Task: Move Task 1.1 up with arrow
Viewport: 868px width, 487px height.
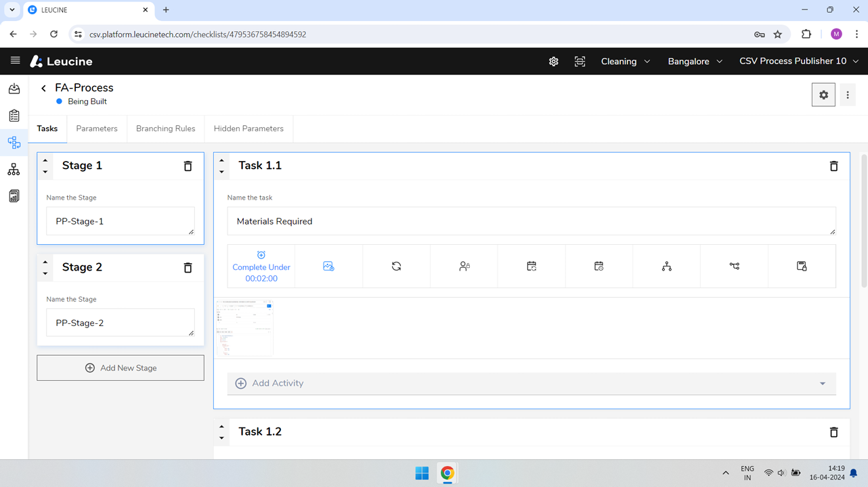Action: 221,161
